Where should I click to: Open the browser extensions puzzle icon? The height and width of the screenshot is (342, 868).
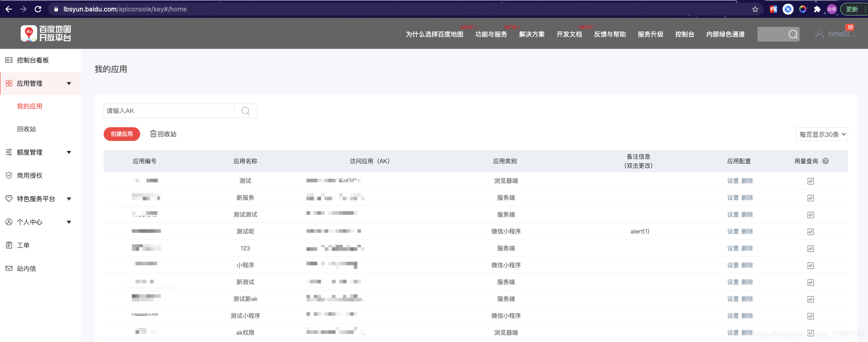tap(817, 9)
